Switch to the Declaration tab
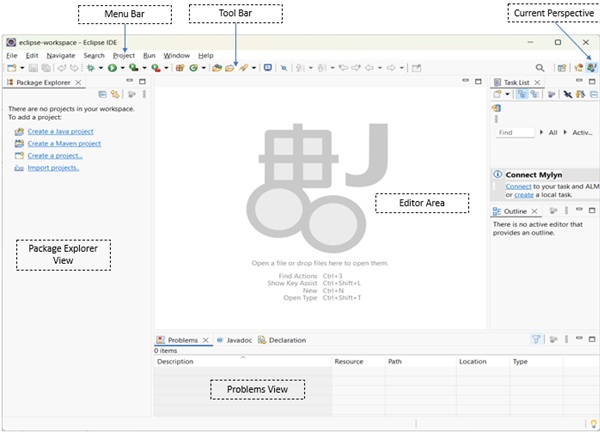 click(x=282, y=340)
